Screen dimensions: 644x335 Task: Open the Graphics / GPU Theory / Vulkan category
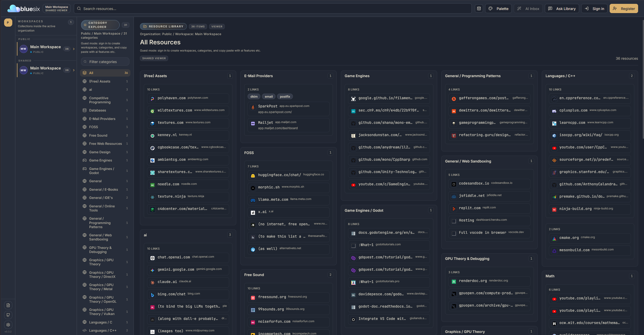pos(105,312)
